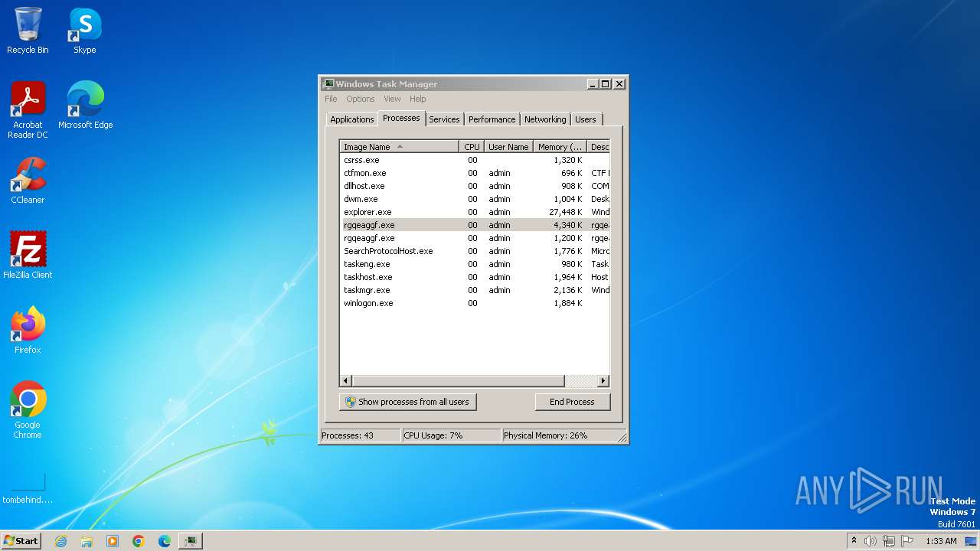
Task: Open the Help menu
Action: (x=417, y=99)
